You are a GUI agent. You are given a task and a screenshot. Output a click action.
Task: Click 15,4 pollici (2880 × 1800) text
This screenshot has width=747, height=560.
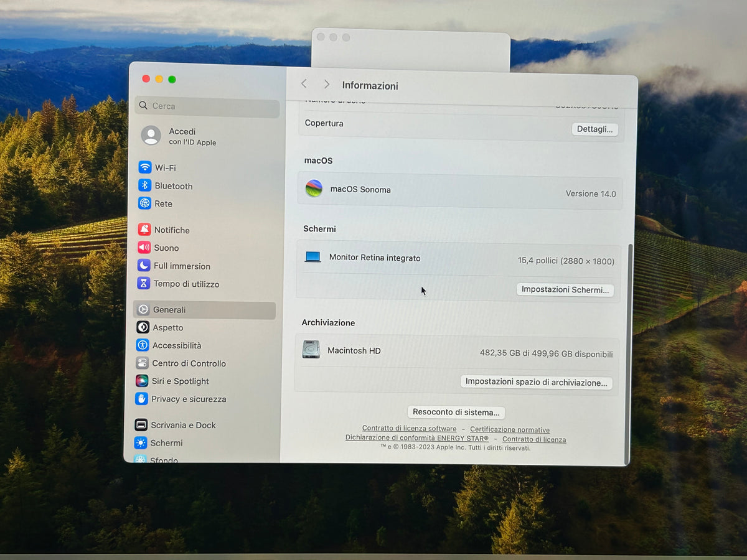pos(566,261)
